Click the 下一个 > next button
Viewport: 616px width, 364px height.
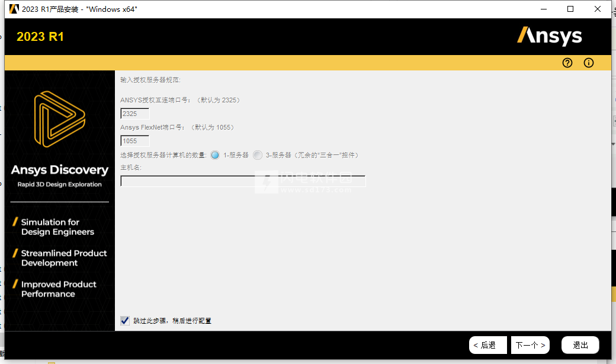coord(530,345)
